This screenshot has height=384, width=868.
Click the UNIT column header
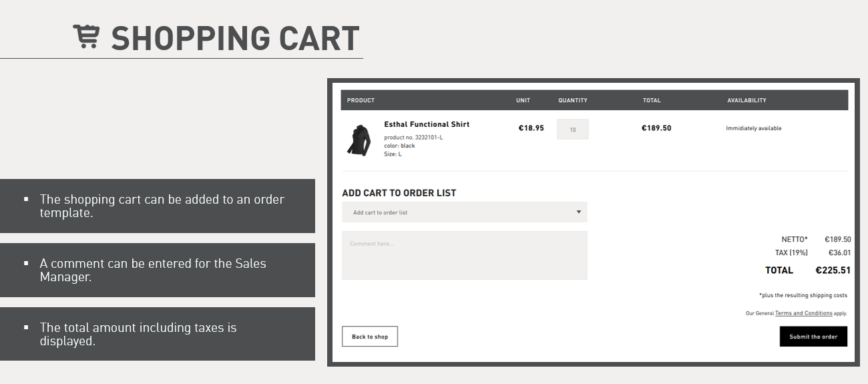click(523, 100)
